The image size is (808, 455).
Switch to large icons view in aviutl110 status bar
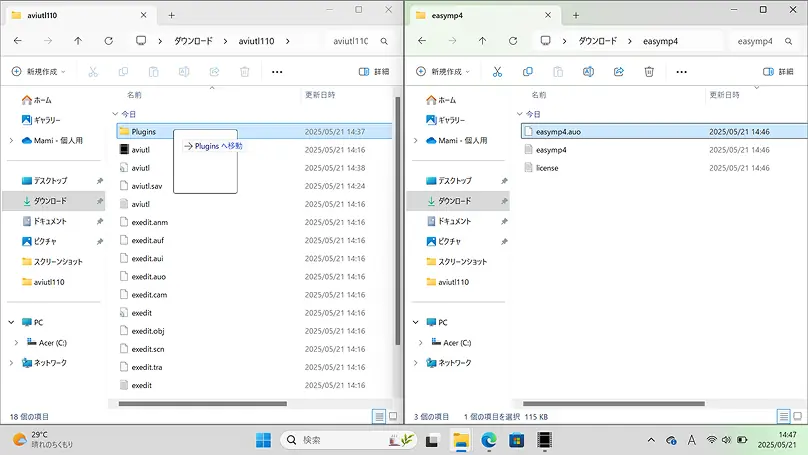click(x=393, y=416)
